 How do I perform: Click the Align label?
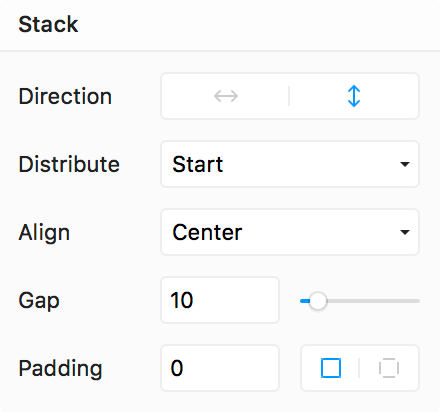pyautogui.click(x=44, y=233)
